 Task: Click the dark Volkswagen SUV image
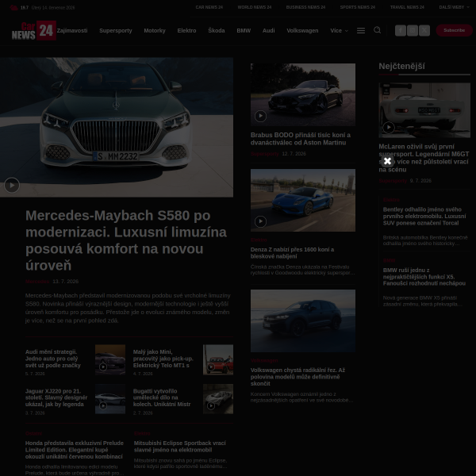point(303,321)
